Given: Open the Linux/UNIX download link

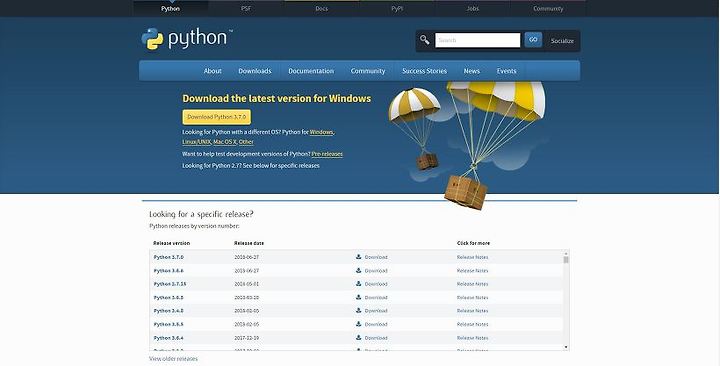Looking at the screenshot, I should point(197,142).
